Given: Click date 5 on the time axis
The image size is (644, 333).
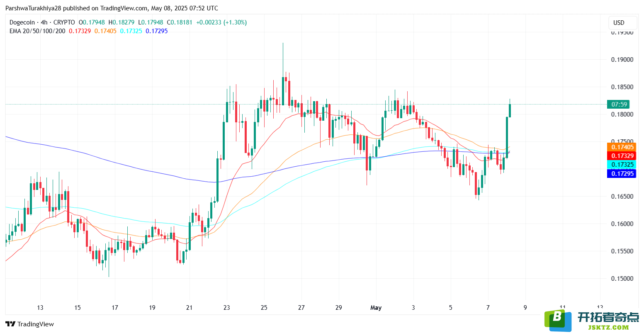Looking at the screenshot, I should [451, 308].
